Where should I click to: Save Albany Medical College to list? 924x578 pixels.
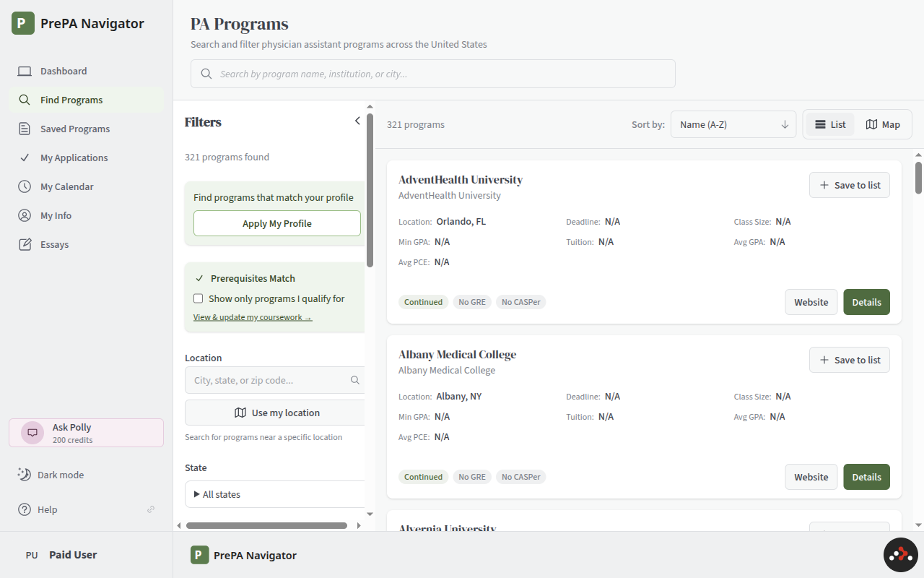(x=850, y=360)
